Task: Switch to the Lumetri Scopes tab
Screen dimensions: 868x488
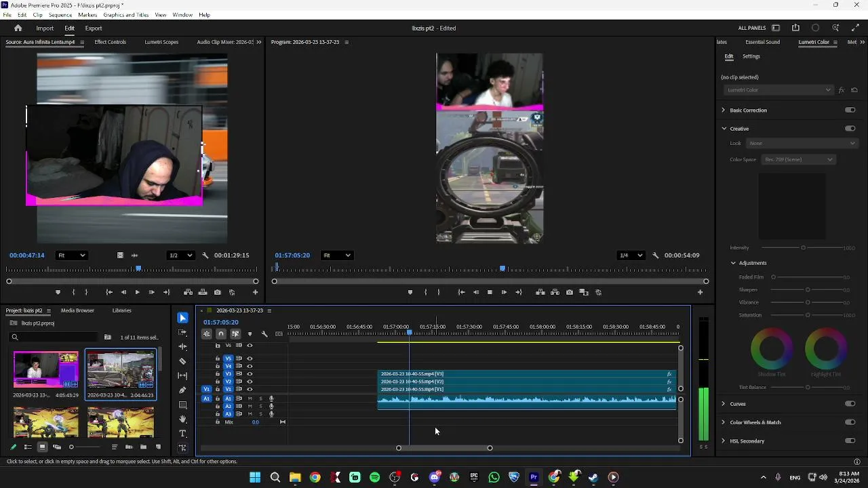Action: (161, 42)
